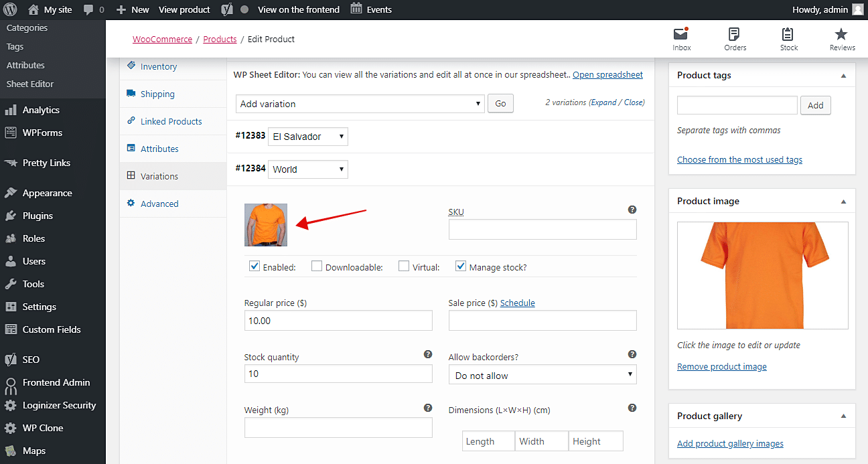Click the Go button
Viewport: 868px width, 464px height.
[x=501, y=104]
